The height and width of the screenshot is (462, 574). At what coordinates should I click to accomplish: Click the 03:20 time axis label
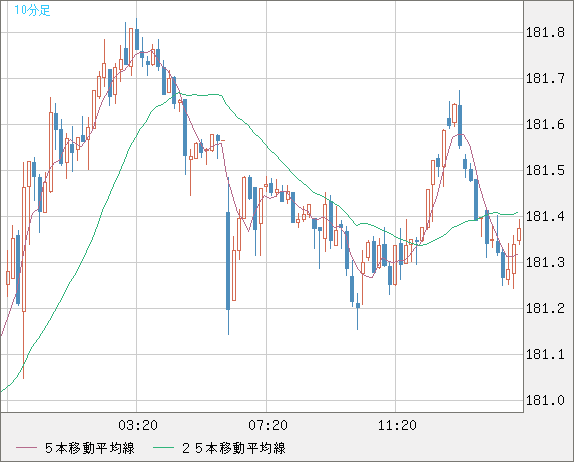[x=138, y=425]
